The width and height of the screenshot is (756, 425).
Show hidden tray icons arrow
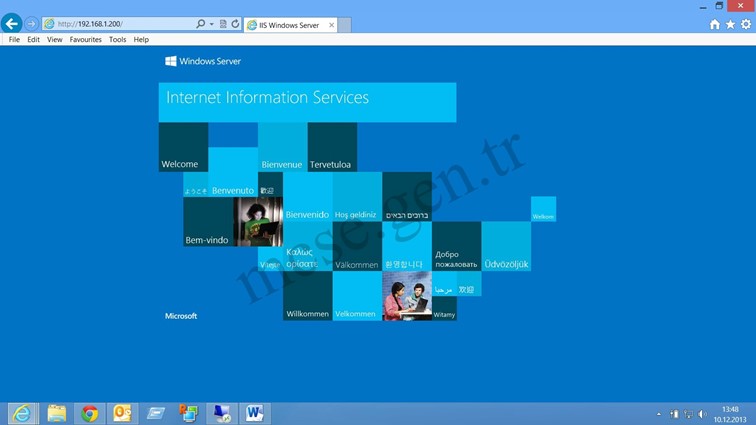(659, 414)
